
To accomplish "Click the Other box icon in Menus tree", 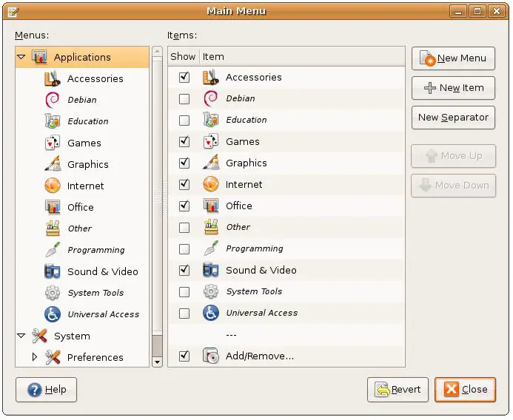I will [53, 228].
